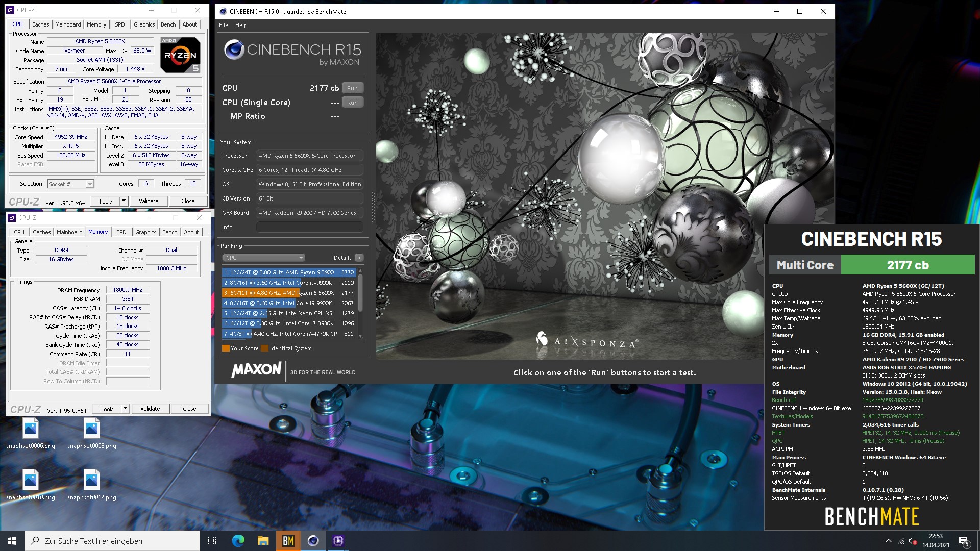
Task: Click the top CPU-Z window title icon
Action: coord(10,10)
